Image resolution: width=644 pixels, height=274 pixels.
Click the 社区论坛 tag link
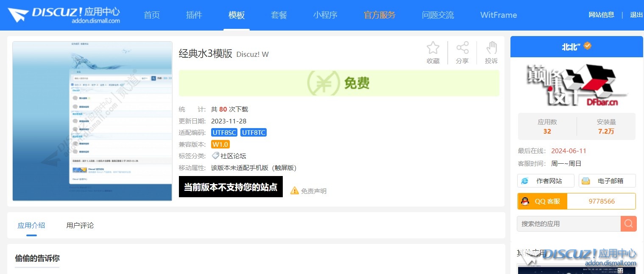[x=233, y=156]
